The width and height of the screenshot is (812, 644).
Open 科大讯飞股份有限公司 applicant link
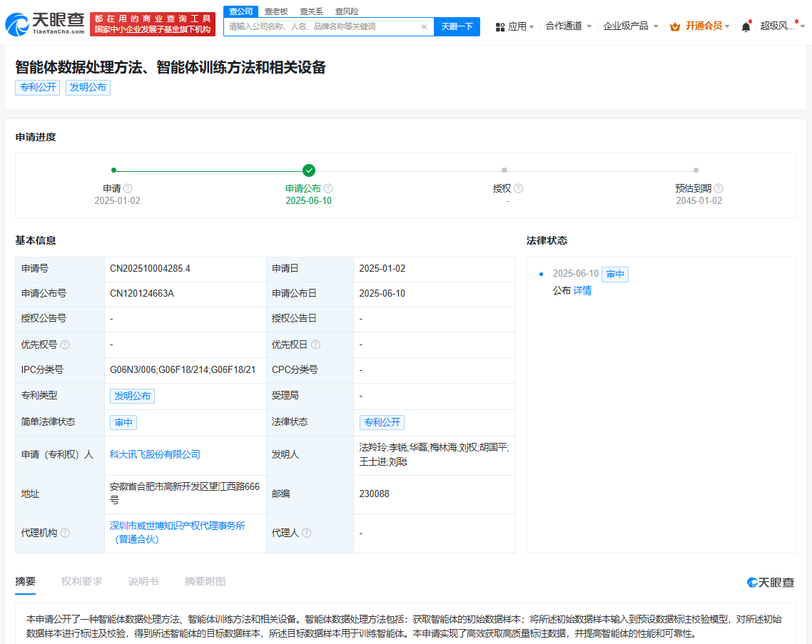point(155,454)
